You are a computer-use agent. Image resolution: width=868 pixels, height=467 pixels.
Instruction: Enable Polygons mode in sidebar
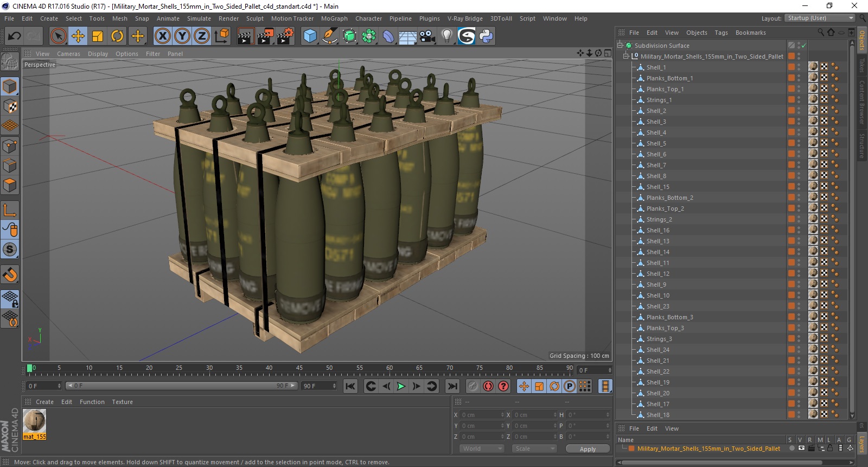click(x=10, y=185)
